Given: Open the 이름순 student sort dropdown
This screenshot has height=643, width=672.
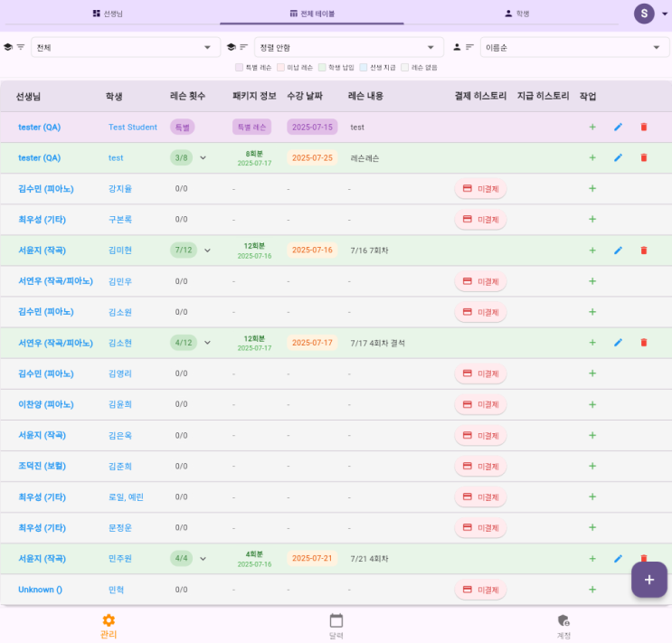Looking at the screenshot, I should pos(574,47).
